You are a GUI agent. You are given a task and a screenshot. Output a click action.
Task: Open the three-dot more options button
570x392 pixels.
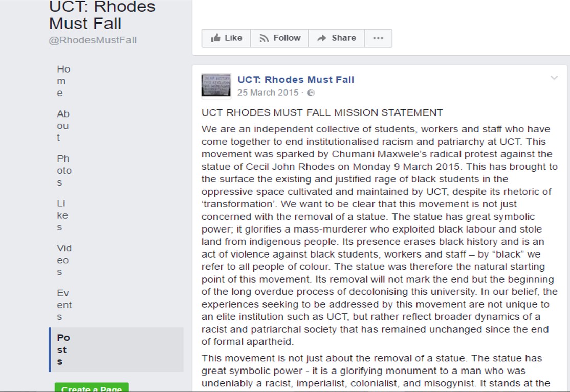(x=378, y=38)
